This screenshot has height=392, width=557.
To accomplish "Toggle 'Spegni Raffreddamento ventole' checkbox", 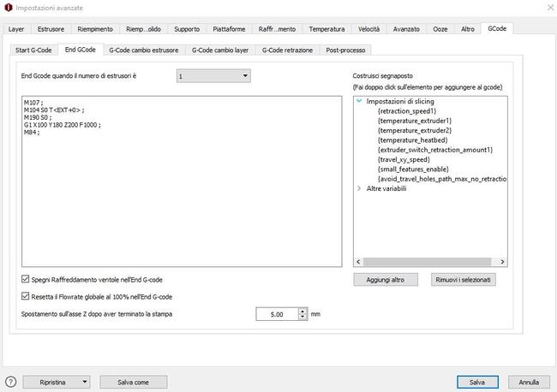I will click(24, 280).
